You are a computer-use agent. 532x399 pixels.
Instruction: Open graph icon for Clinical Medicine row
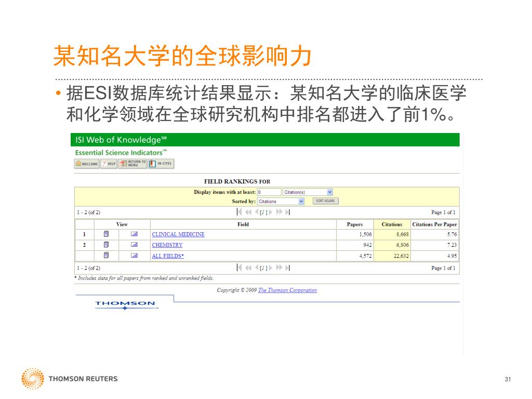(135, 234)
